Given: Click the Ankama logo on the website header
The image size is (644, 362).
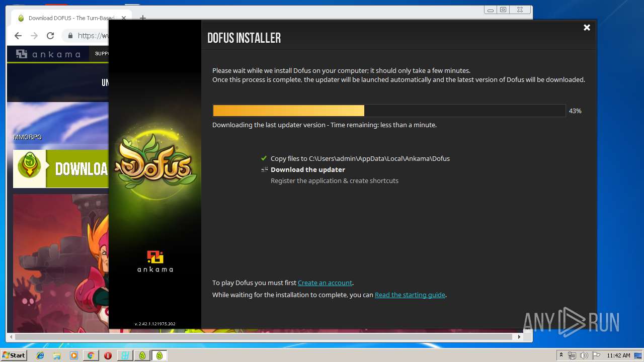Looking at the screenshot, I should 48,54.
